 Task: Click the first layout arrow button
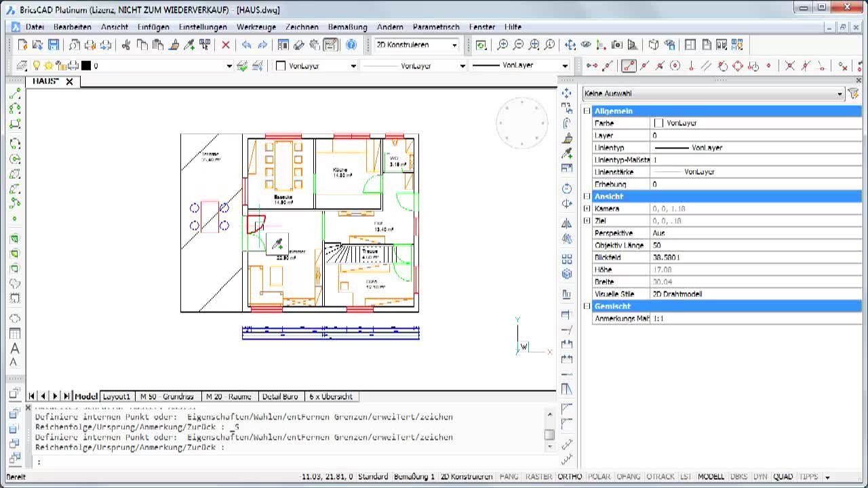coord(32,396)
